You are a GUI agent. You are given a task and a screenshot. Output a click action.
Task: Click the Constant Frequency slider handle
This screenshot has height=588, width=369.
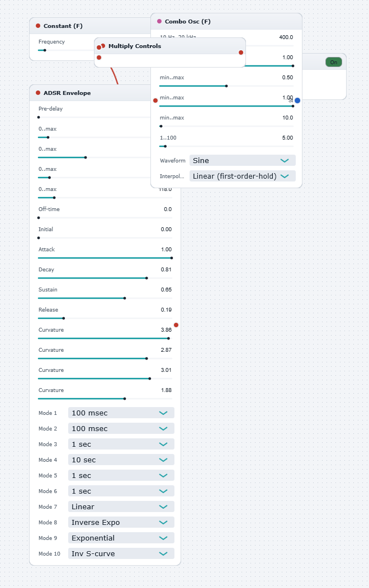[45, 50]
